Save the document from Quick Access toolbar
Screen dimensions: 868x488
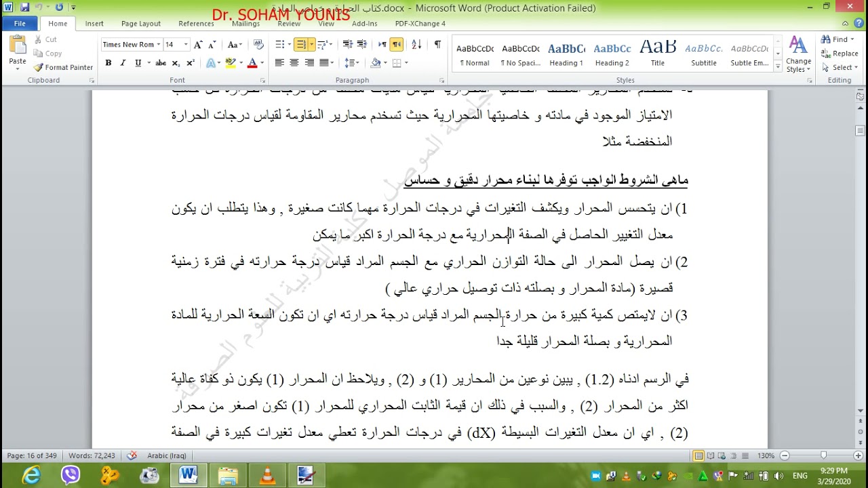[25, 7]
